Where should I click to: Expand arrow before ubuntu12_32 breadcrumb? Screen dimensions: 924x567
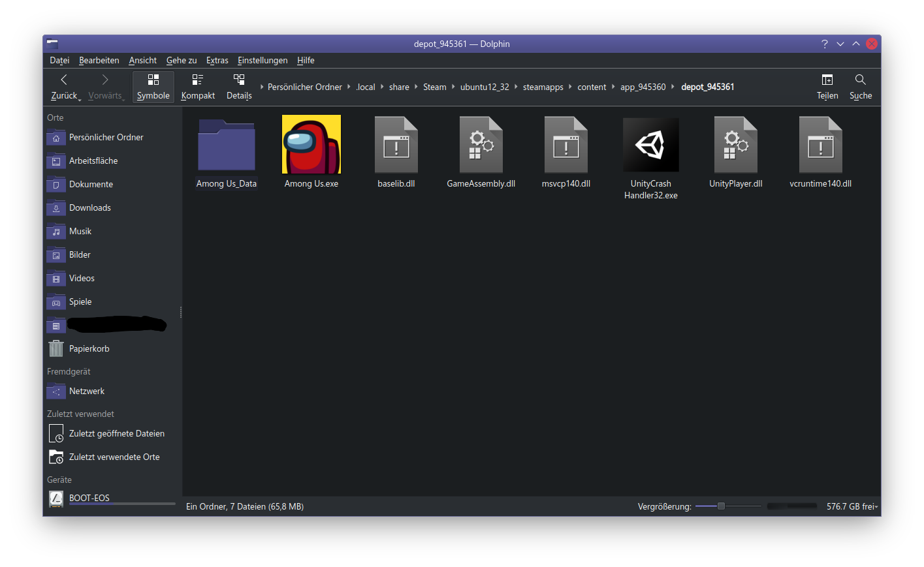(453, 86)
